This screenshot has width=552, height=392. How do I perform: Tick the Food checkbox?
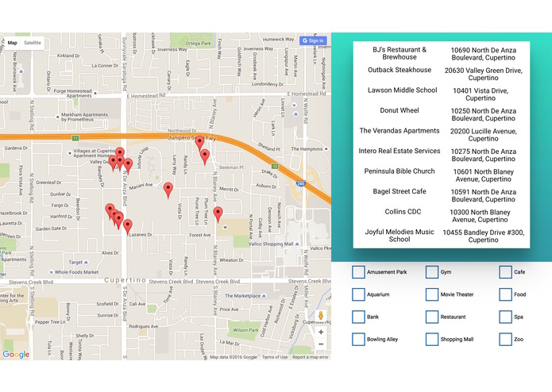[x=505, y=294]
